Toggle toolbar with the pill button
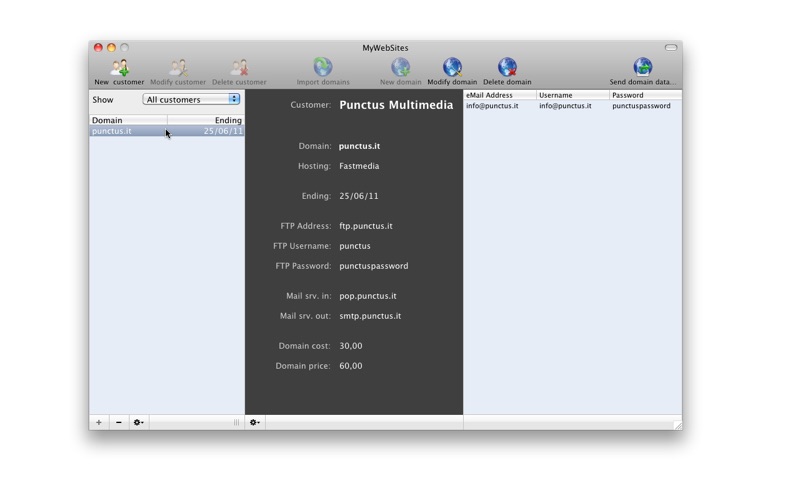800x500 pixels. (x=670, y=47)
